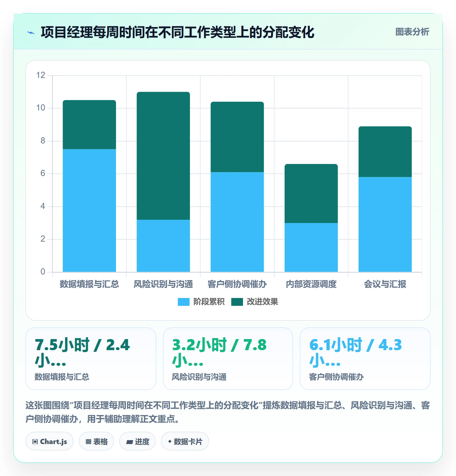Click the description paragraph starting with 这张图围绕

tap(228, 412)
